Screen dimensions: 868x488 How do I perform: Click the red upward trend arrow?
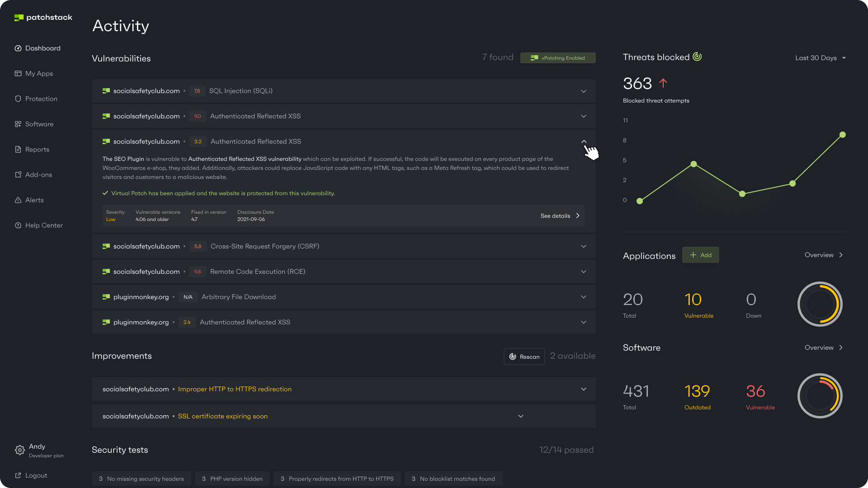coord(663,83)
